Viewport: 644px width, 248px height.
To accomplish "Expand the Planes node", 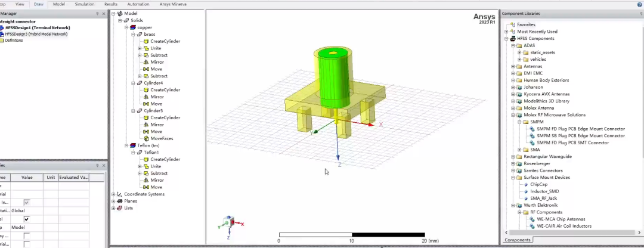I will (x=113, y=201).
